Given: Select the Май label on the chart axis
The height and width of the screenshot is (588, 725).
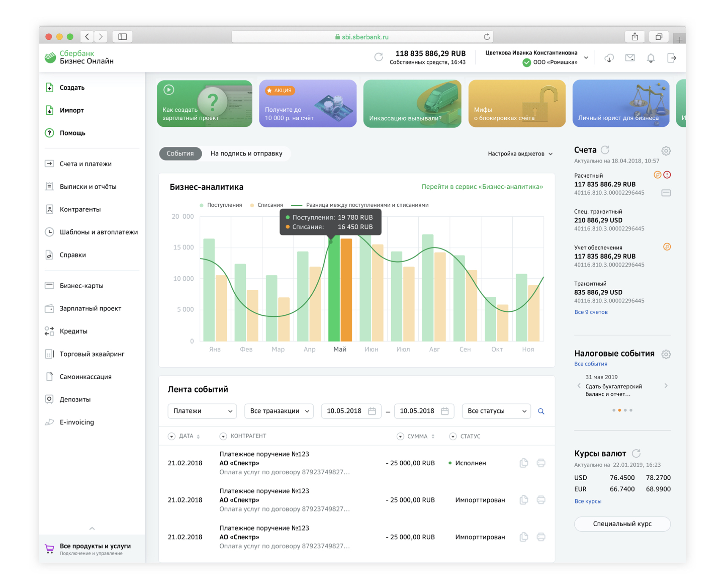Looking at the screenshot, I should pyautogui.click(x=340, y=349).
